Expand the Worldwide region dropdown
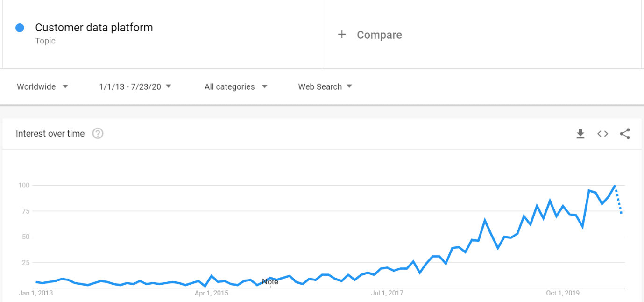Image resolution: width=644 pixels, height=302 pixels. (42, 86)
